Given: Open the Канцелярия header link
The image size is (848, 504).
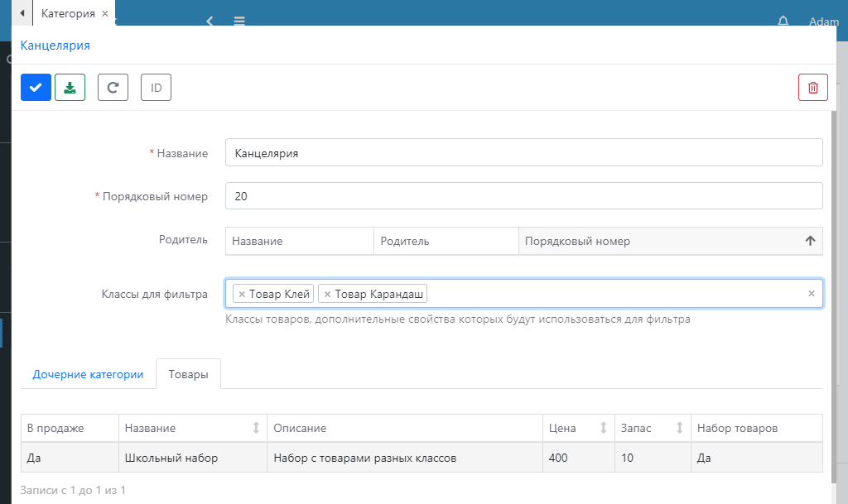Looking at the screenshot, I should tap(55, 46).
